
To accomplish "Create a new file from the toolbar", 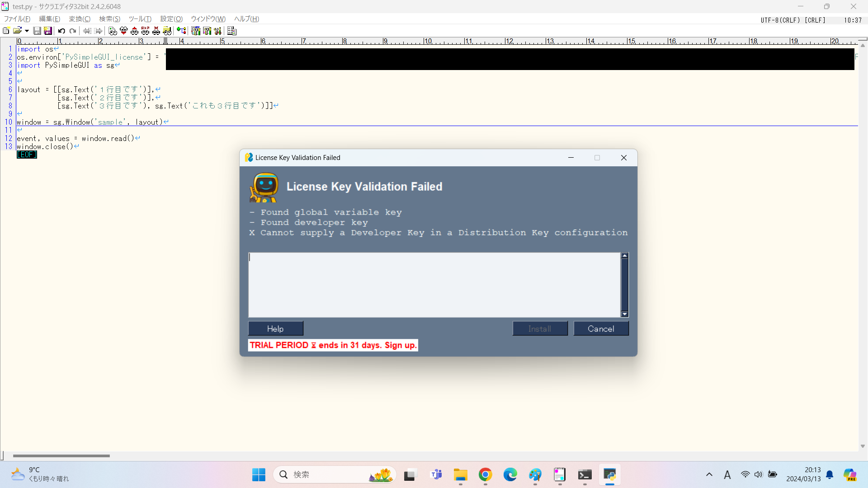I will 6,31.
